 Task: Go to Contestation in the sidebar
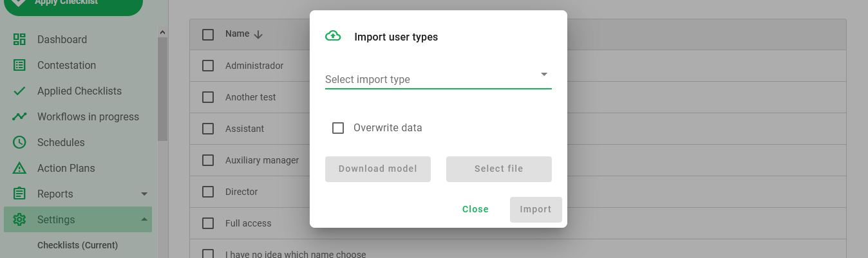pos(66,65)
